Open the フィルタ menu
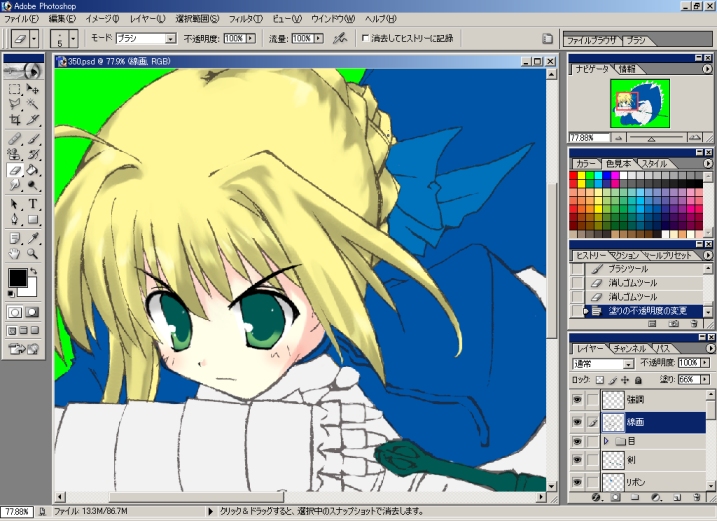The height and width of the screenshot is (521, 717). coord(246,19)
